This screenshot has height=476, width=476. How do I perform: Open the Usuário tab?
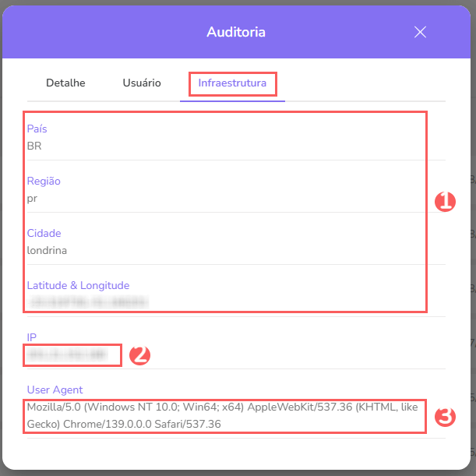pyautogui.click(x=142, y=83)
